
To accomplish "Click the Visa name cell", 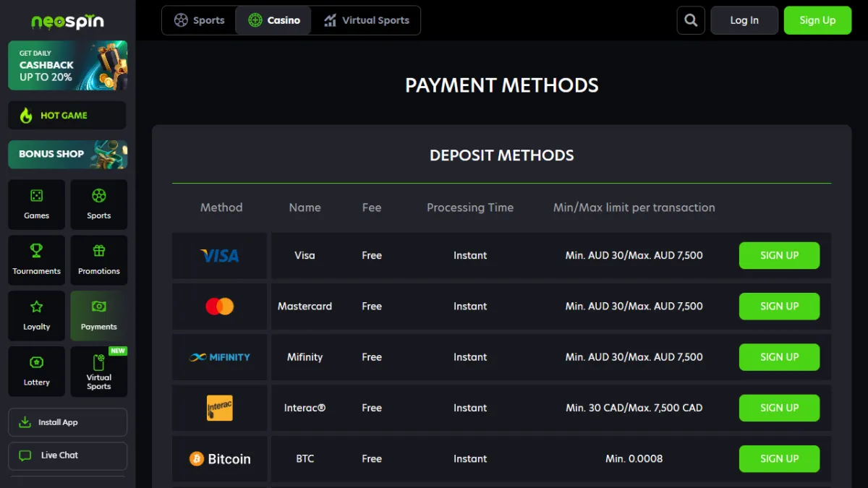I will coord(305,255).
